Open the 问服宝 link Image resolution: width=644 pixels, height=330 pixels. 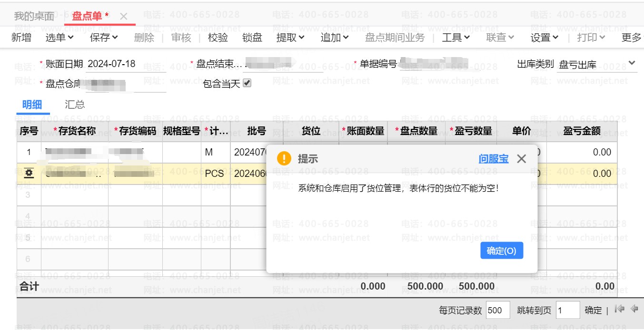pyautogui.click(x=494, y=159)
